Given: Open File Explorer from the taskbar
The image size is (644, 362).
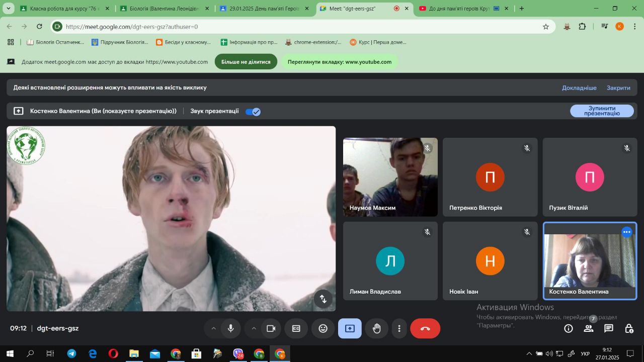Looking at the screenshot, I should pos(134,354).
